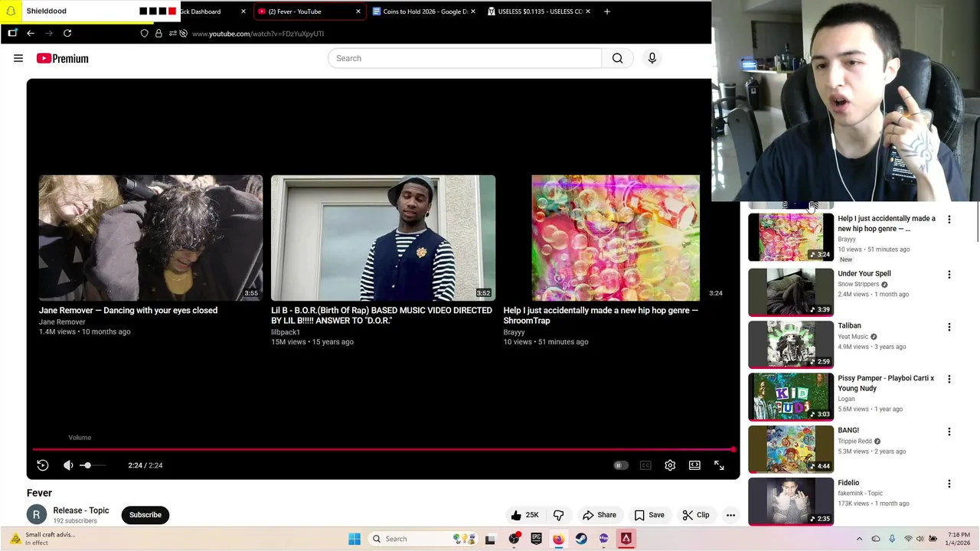Click the site padlock icon
This screenshot has height=551, width=980.
point(158,34)
